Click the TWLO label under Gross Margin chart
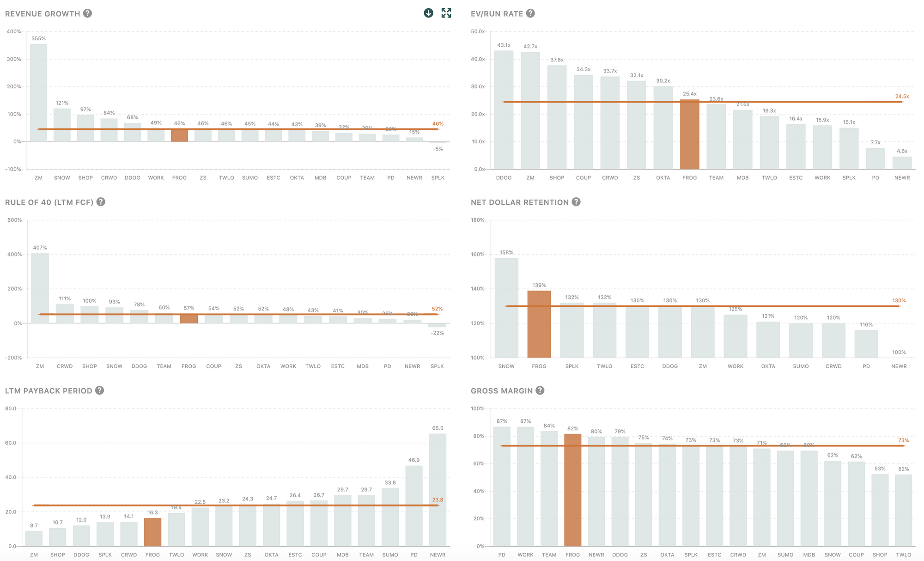Viewport: 924px width, 561px height. tap(903, 555)
